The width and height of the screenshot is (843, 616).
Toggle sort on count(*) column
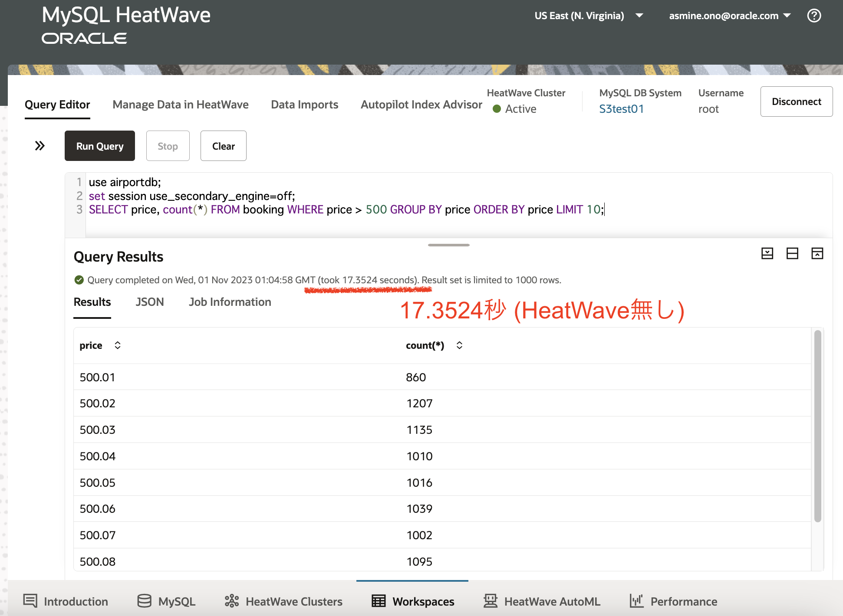pos(459,345)
